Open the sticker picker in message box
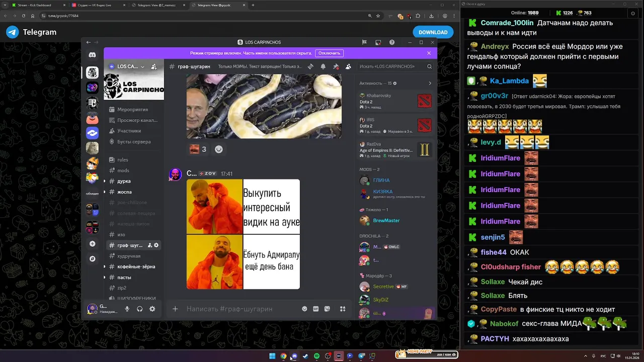The width and height of the screenshot is (644, 362). pos(328,309)
